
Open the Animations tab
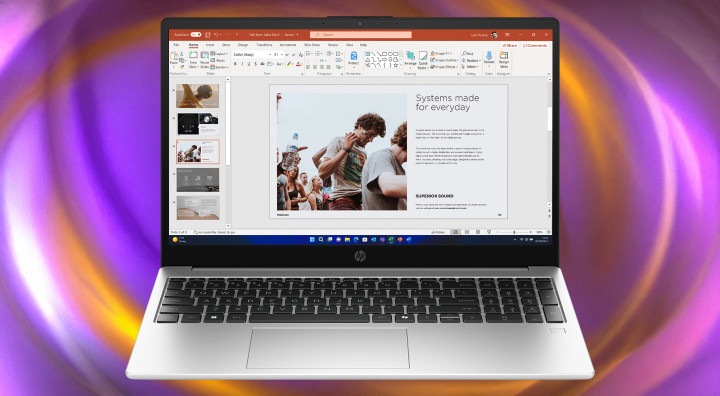pos(287,45)
